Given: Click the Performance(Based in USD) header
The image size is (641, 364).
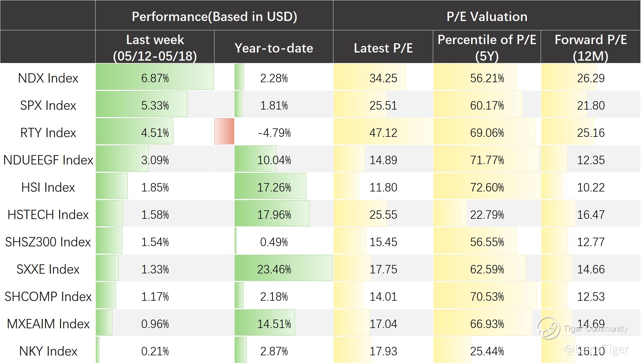Looking at the screenshot, I should [x=214, y=16].
